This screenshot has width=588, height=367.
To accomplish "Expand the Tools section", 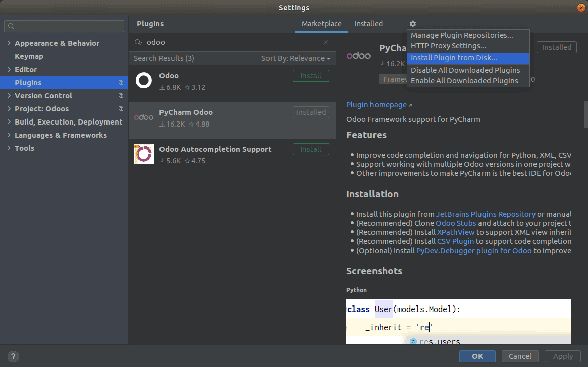I will click(x=9, y=148).
